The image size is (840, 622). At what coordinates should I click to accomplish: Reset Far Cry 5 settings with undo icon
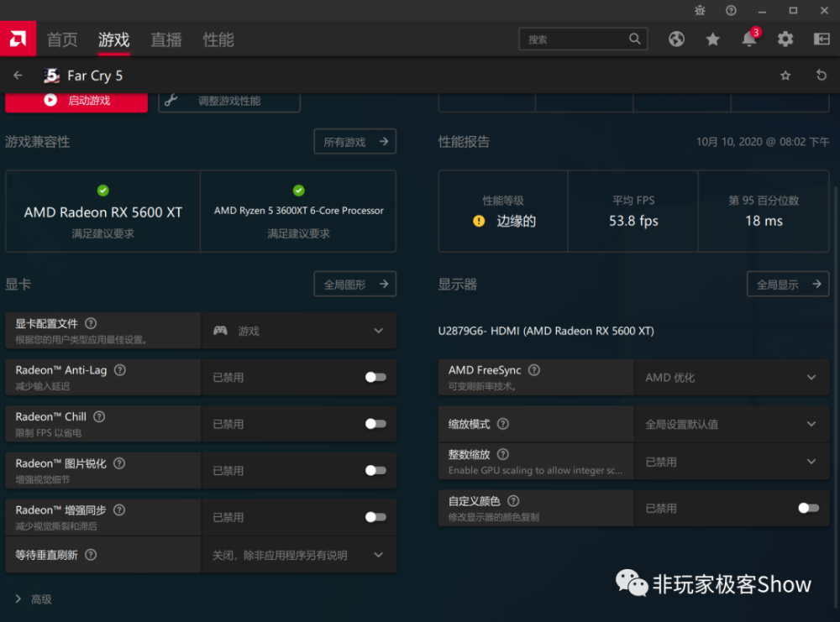click(x=822, y=76)
